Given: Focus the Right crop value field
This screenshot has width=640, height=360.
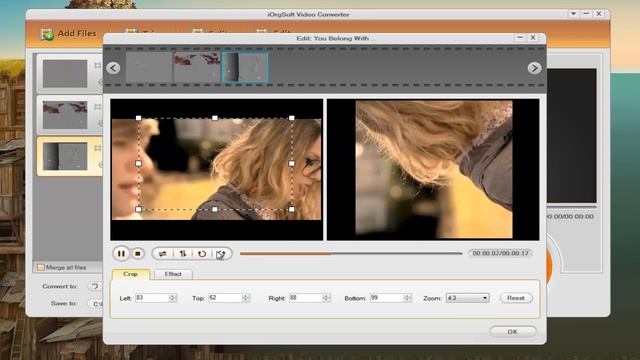Looking at the screenshot, I should click(305, 298).
